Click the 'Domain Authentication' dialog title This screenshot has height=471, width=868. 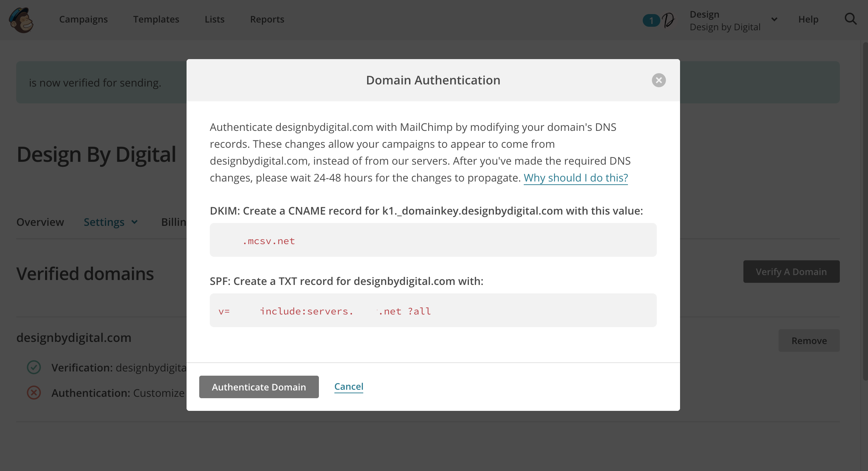click(433, 80)
